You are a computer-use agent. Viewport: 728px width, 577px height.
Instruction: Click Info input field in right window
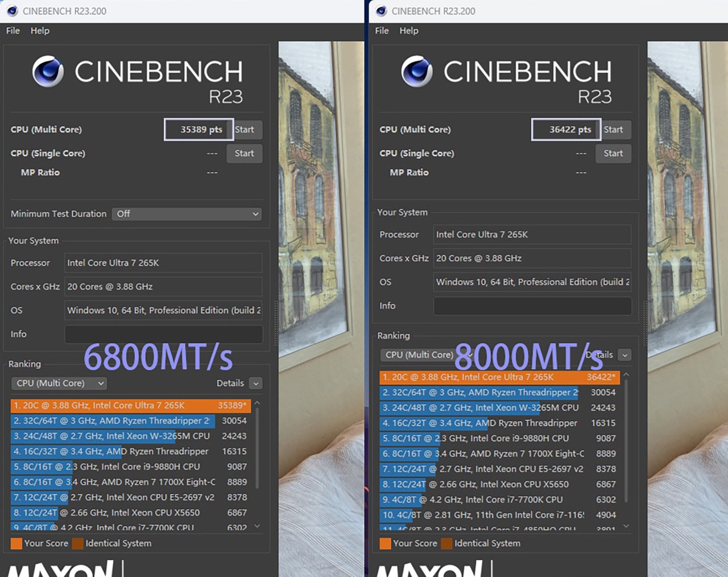click(x=532, y=306)
